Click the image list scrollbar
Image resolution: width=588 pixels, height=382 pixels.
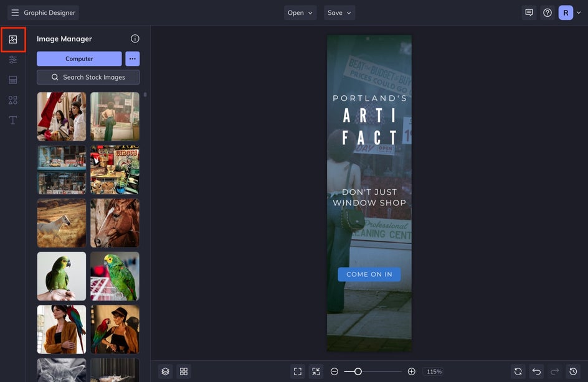click(145, 95)
